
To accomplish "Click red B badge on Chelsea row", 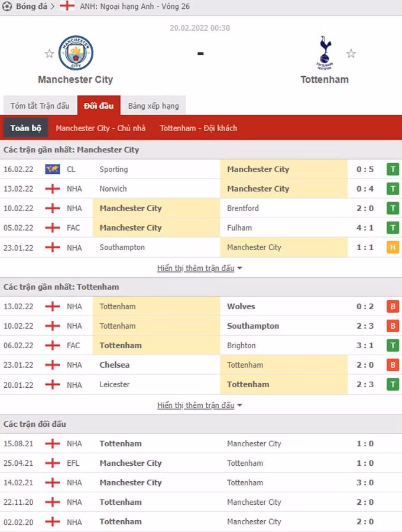I will (x=393, y=365).
